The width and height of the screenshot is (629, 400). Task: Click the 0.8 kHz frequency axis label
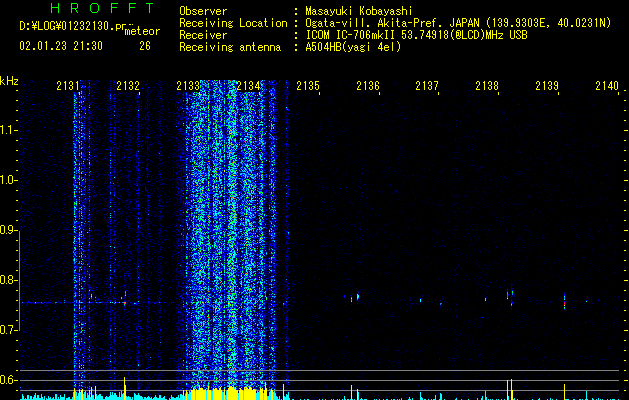click(x=8, y=280)
